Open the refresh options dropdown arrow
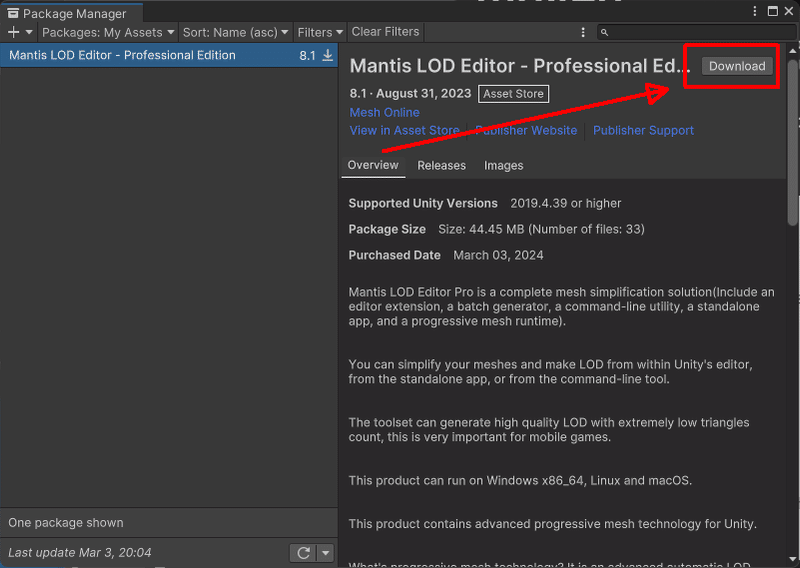 [326, 553]
